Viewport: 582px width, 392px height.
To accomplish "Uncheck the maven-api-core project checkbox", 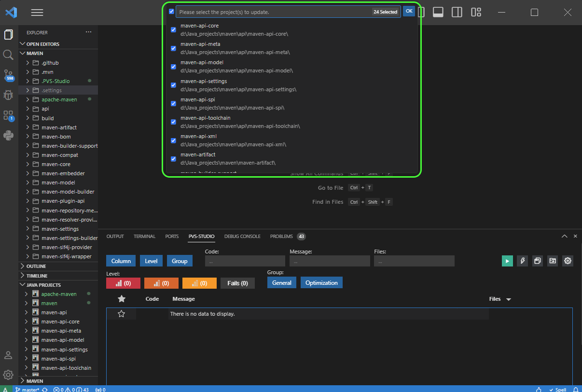I will click(173, 29).
